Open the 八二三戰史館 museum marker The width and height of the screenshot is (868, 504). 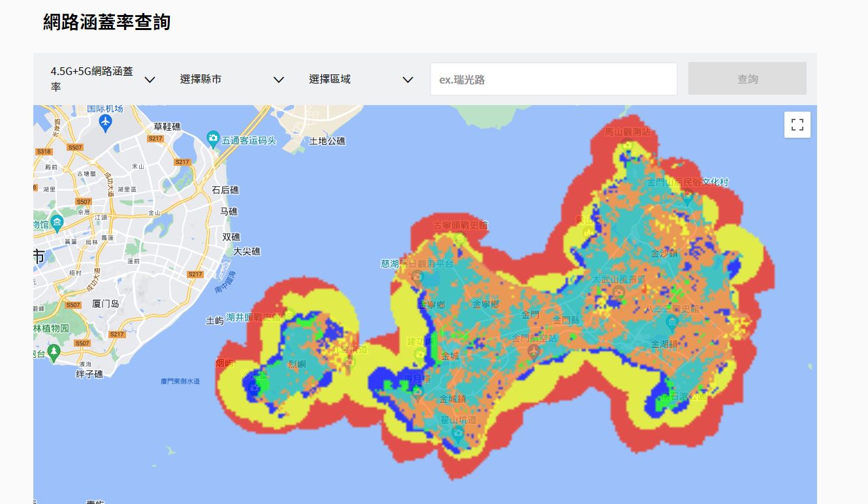671,322
